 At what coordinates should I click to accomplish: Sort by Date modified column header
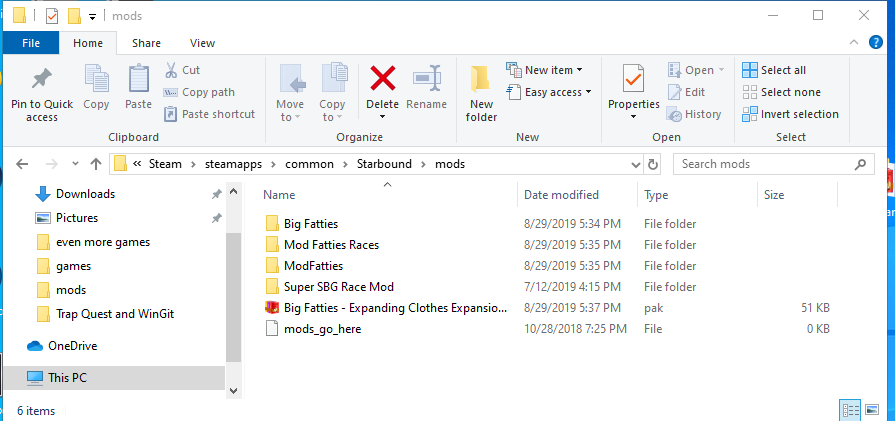[x=561, y=195]
